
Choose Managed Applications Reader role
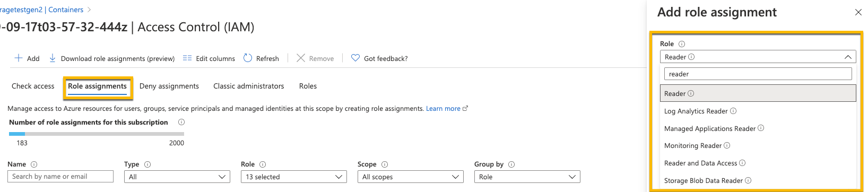[758, 128]
